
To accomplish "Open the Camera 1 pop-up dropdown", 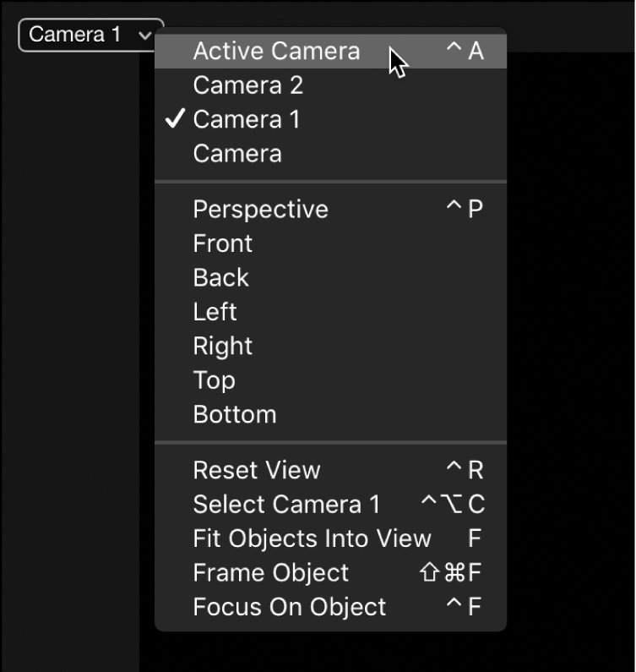I will tap(76, 35).
